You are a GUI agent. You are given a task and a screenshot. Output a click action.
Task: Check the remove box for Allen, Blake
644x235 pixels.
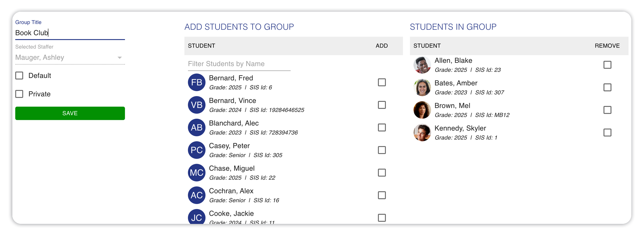[607, 65]
